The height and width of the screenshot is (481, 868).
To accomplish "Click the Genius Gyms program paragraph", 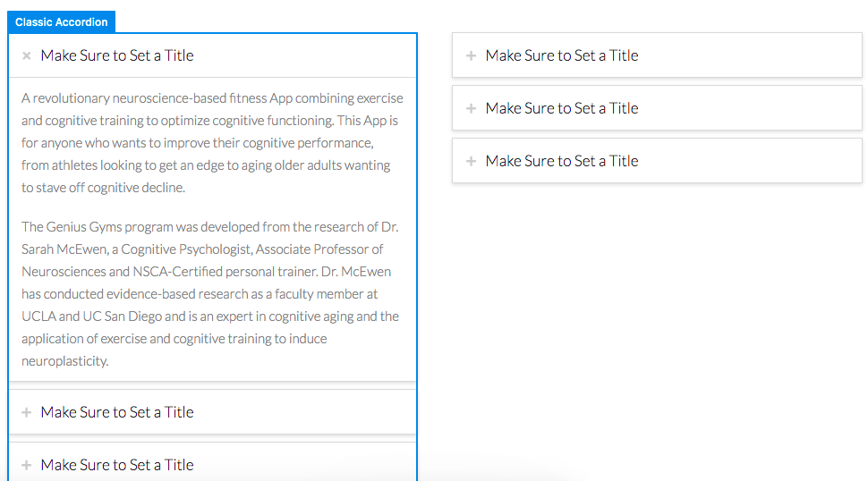I will click(x=210, y=293).
